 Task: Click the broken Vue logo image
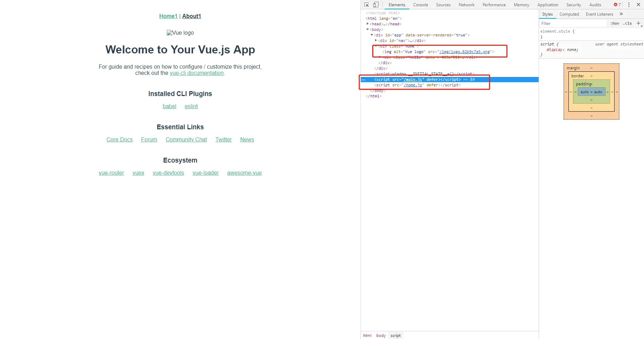[x=180, y=33]
